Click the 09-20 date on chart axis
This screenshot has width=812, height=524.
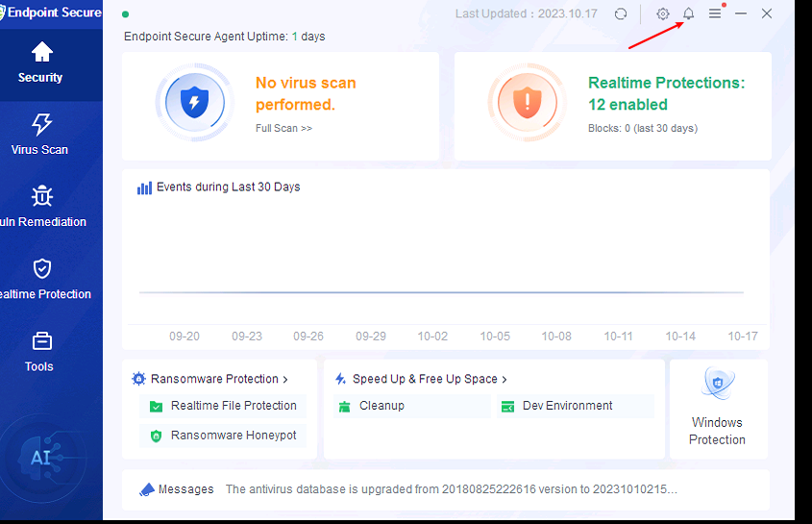[x=185, y=337]
